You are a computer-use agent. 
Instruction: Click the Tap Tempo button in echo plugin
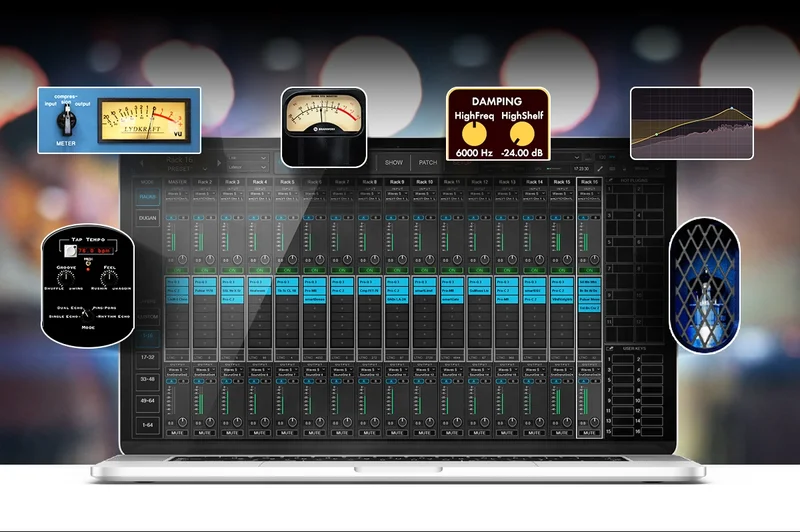[70, 250]
